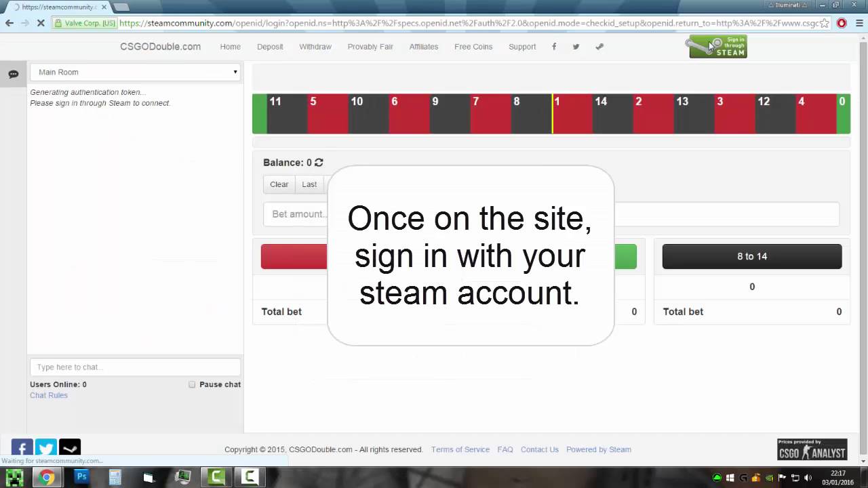Place a bet on black 8 to 14
This screenshot has height=488, width=868.
752,256
